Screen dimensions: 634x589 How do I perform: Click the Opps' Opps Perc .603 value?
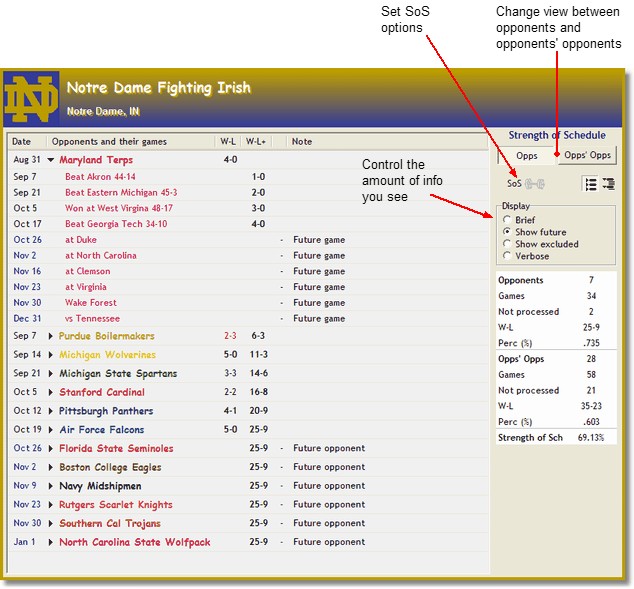[591, 422]
